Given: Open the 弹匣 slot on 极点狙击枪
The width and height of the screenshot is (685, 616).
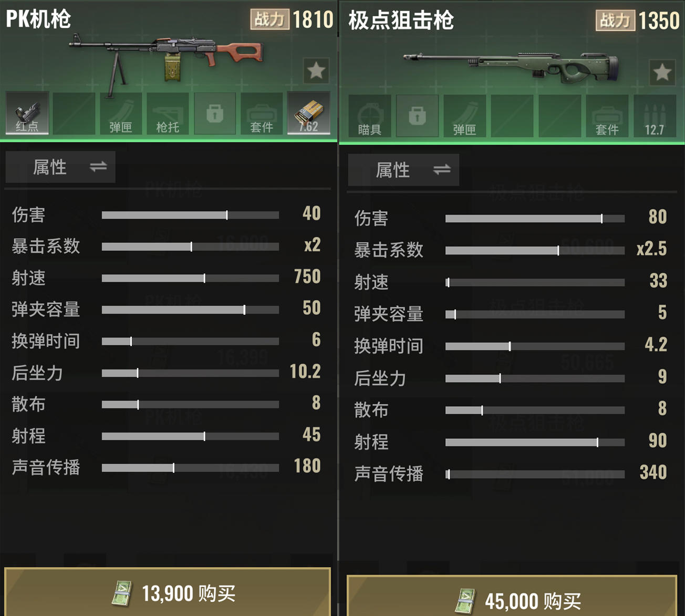Looking at the screenshot, I should click(464, 116).
